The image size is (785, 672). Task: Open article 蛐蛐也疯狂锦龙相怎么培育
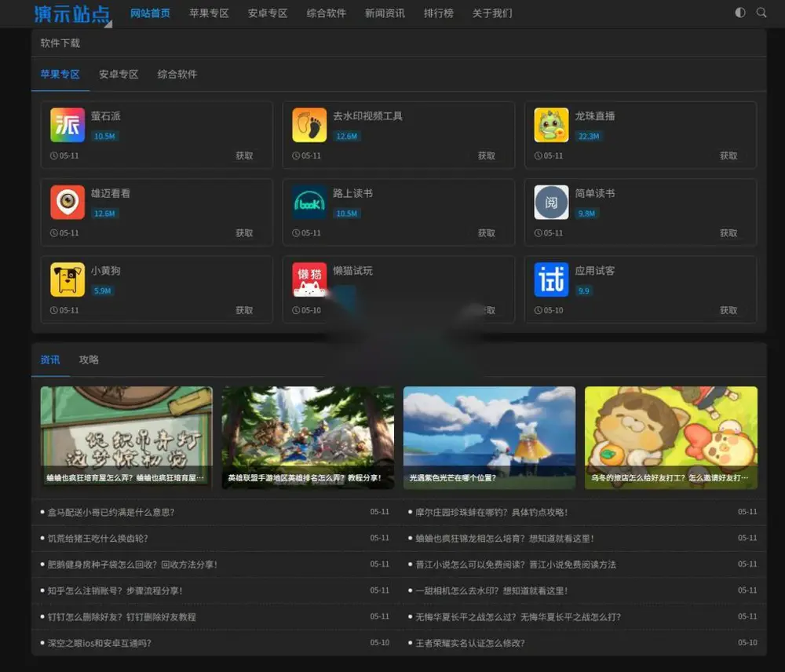(x=505, y=539)
